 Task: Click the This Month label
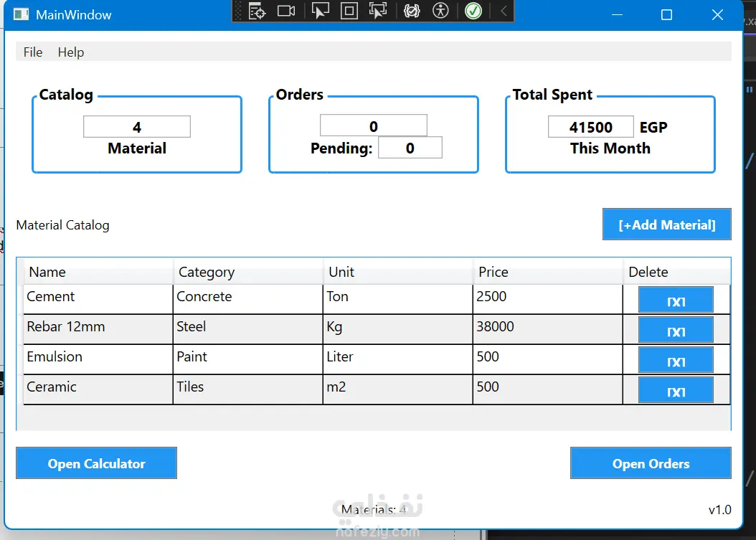click(610, 148)
